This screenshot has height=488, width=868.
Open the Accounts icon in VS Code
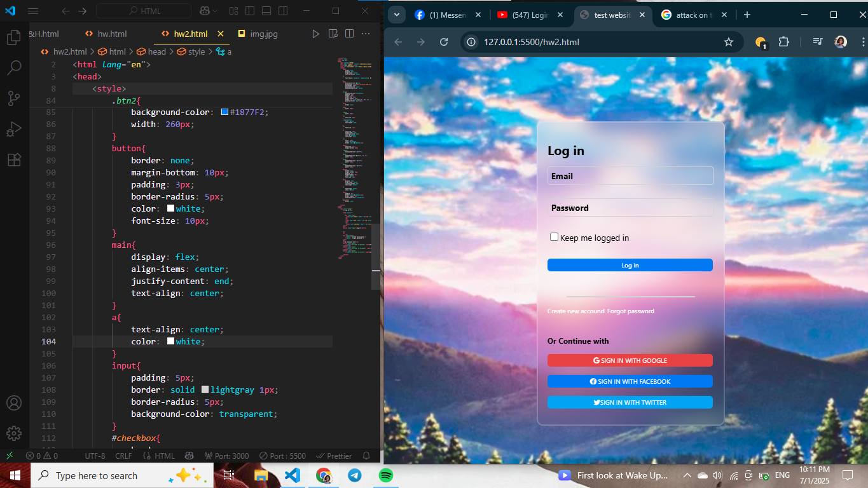[x=13, y=403]
